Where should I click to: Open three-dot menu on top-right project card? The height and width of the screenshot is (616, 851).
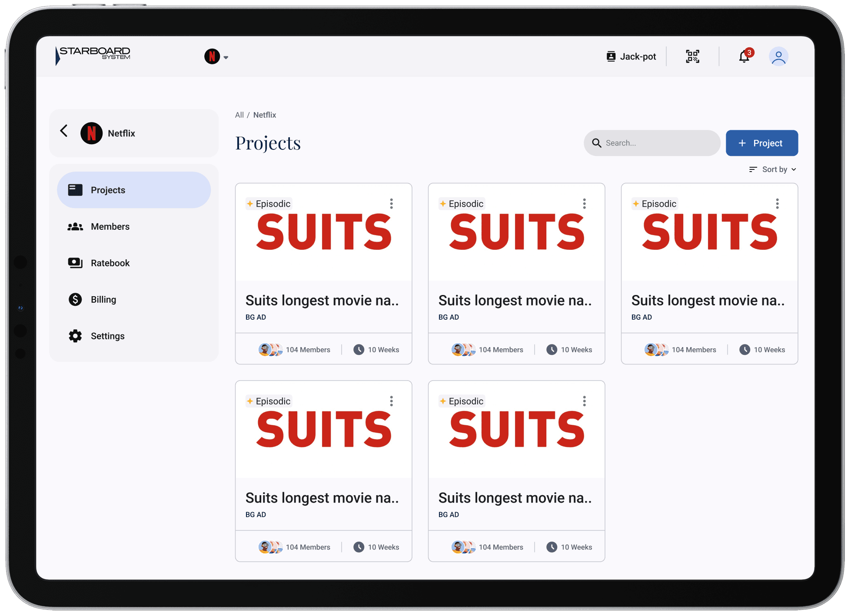[777, 204]
